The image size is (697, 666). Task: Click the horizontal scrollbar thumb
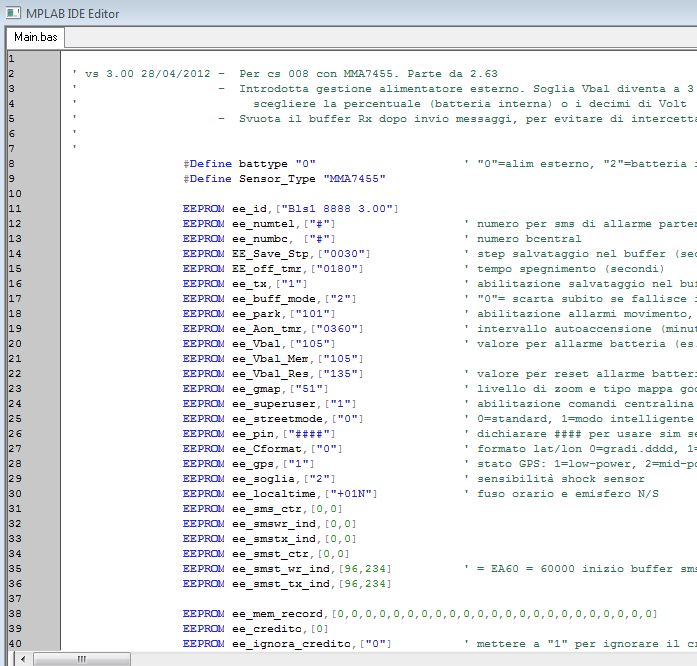click(x=81, y=658)
